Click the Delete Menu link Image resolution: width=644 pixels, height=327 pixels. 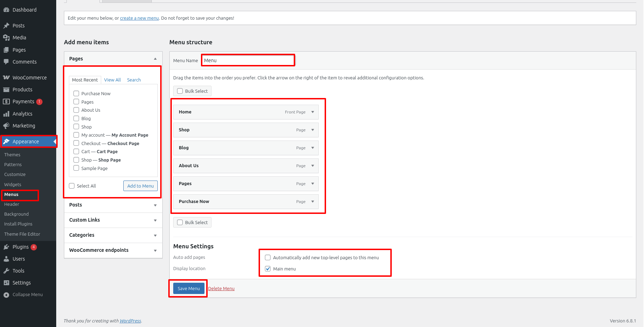(x=221, y=289)
